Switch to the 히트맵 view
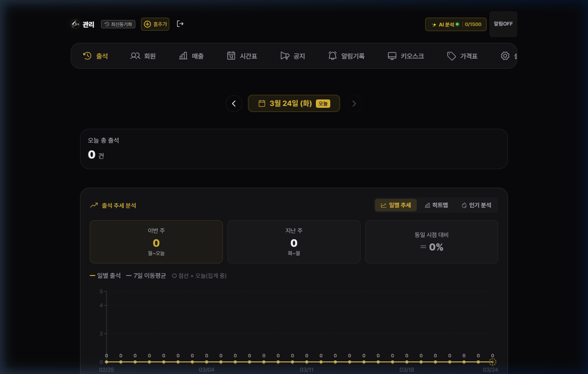 click(436, 205)
